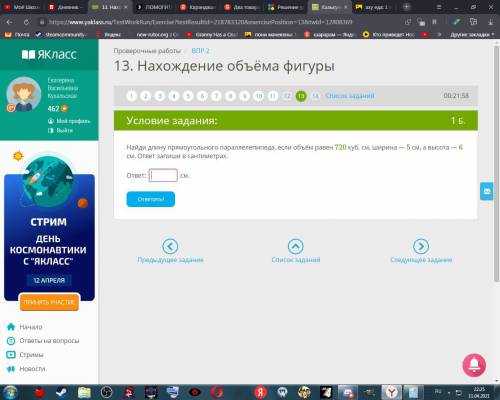Click the downloads icon in browser toolbar
The width and height of the screenshot is (500, 400).
coord(491,22)
